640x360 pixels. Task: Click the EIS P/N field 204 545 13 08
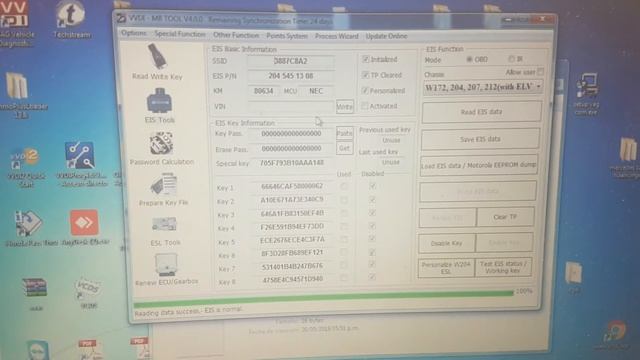pyautogui.click(x=291, y=76)
